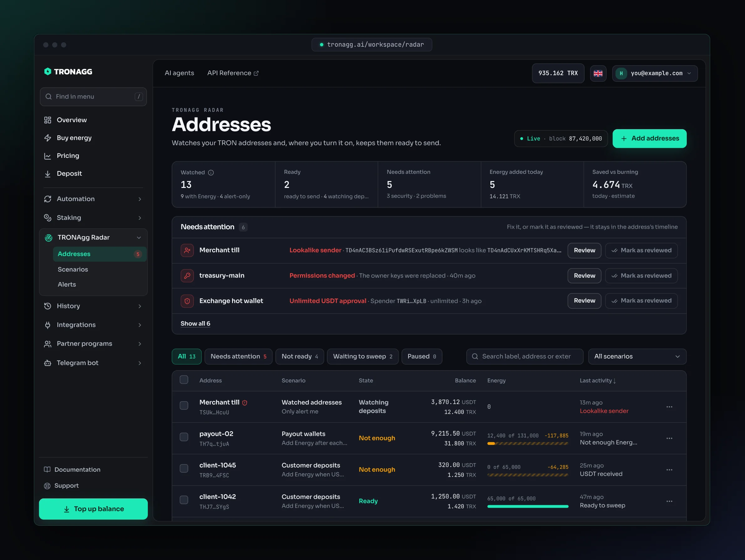The width and height of the screenshot is (745, 560).
Task: Check the client-1042 row checkbox
Action: point(184,500)
